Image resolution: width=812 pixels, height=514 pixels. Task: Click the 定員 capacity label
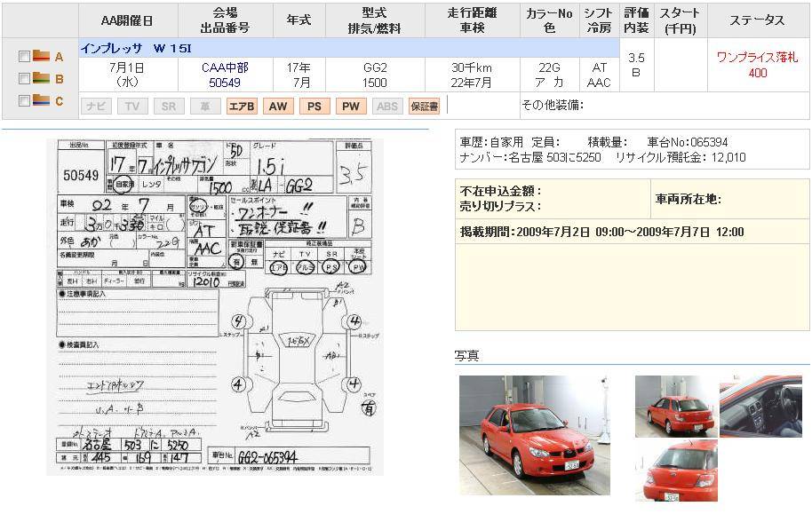545,142
